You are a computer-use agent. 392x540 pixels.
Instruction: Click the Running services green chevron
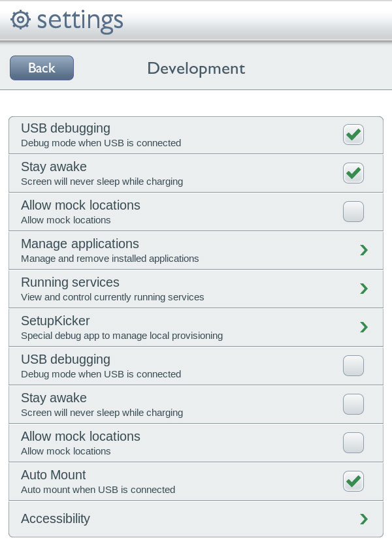coord(364,289)
